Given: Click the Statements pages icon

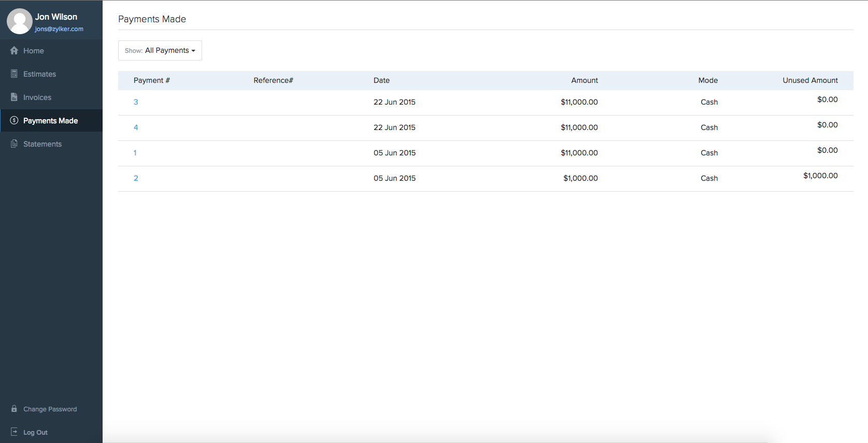Looking at the screenshot, I should point(14,144).
